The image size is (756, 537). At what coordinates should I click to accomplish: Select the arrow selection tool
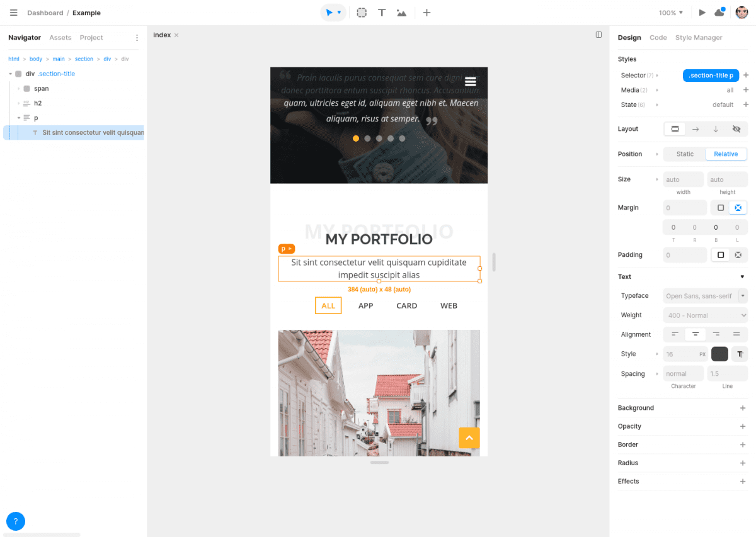(x=329, y=13)
